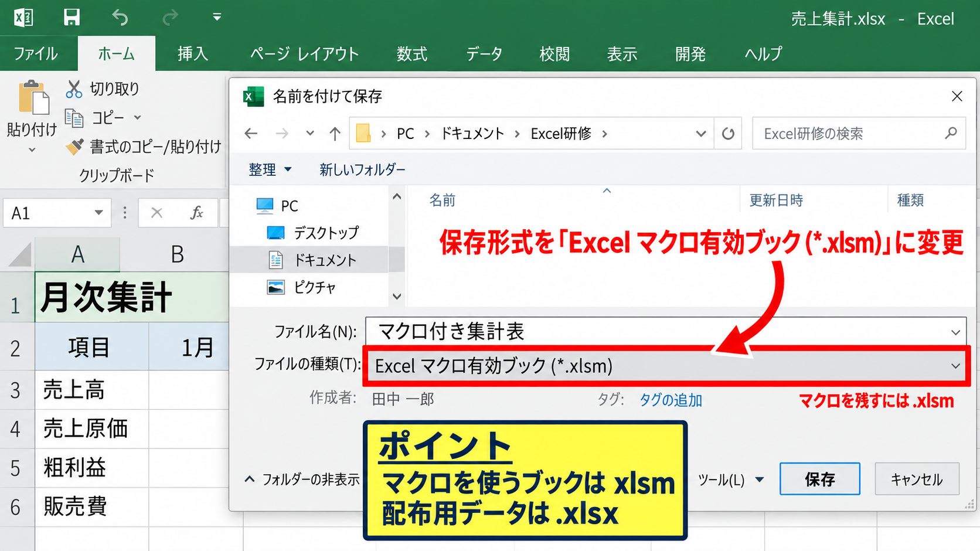Click the コピー icon

74,118
